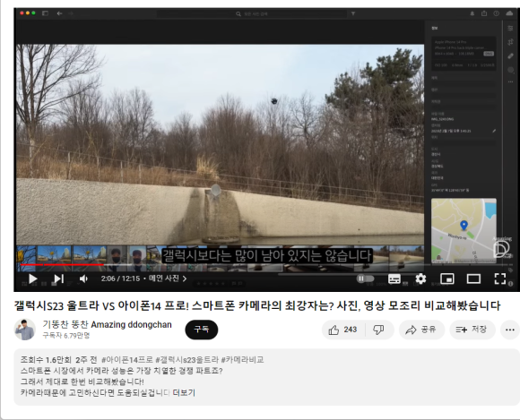Expand the 메인 사진 chapter chevron
The image size is (520, 420).
click(x=185, y=279)
